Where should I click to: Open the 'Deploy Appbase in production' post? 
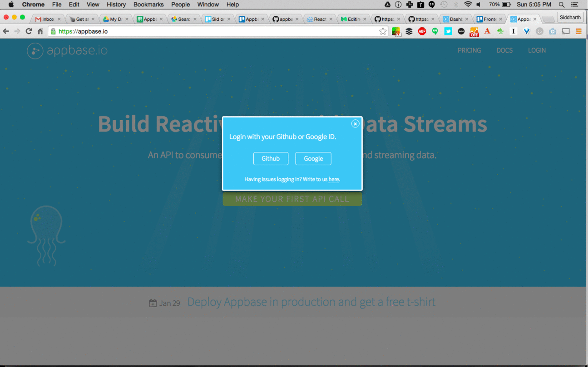(x=311, y=302)
